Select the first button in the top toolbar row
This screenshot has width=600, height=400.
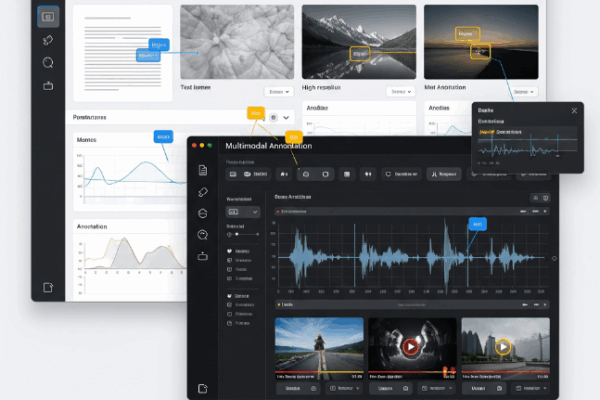[x=233, y=173]
